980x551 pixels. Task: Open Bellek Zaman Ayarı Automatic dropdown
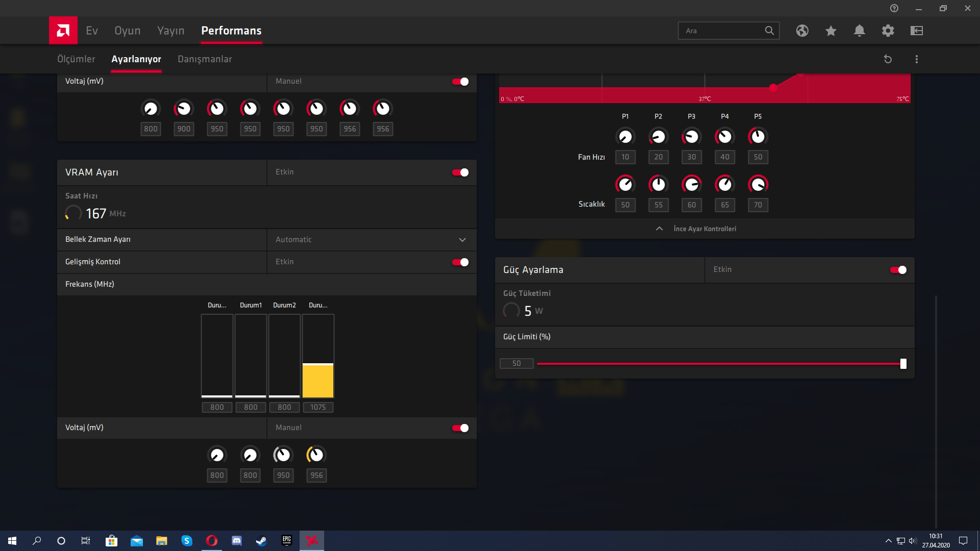click(371, 240)
